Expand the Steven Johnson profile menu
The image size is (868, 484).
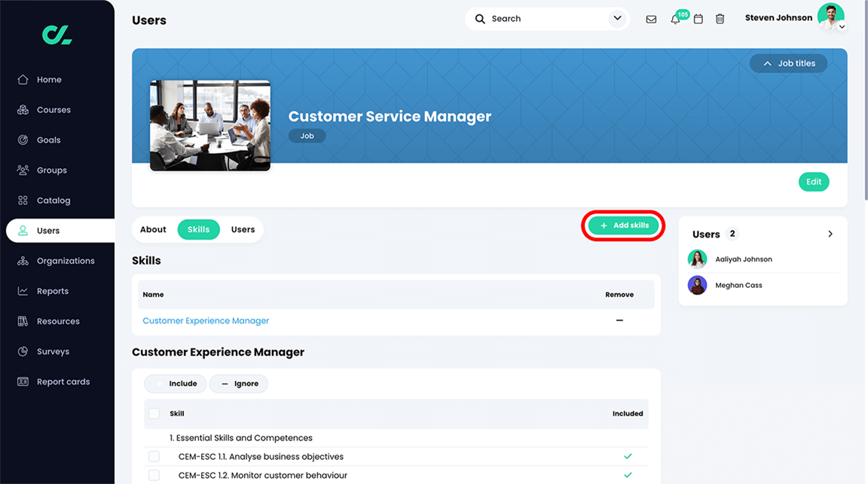click(842, 26)
